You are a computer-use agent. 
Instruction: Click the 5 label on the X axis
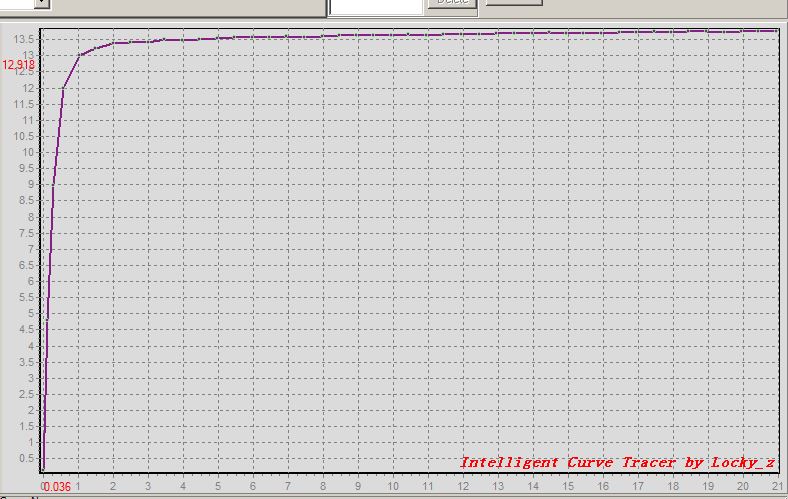[x=218, y=486]
